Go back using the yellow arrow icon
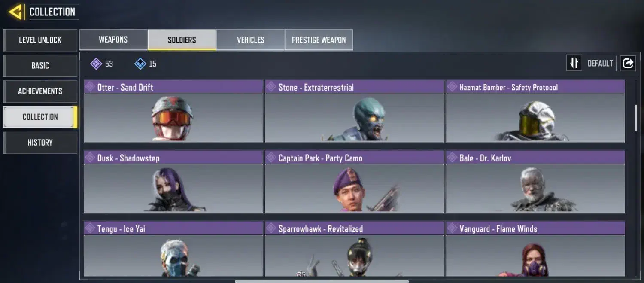 pyautogui.click(x=16, y=12)
